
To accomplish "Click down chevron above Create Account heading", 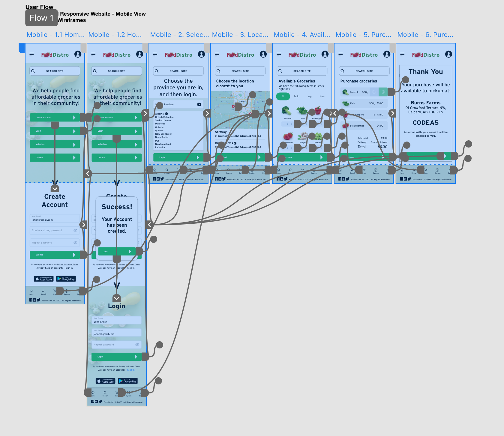I will click(55, 189).
